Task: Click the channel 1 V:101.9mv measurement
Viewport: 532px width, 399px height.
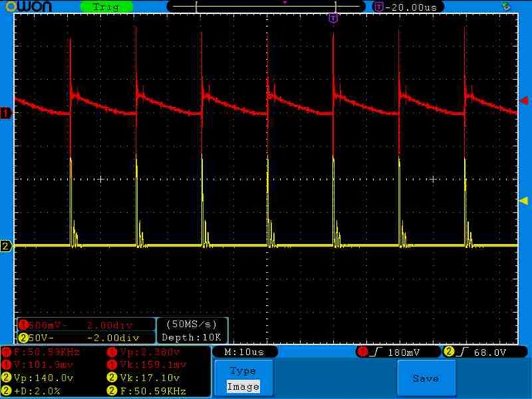Action: pos(38,365)
